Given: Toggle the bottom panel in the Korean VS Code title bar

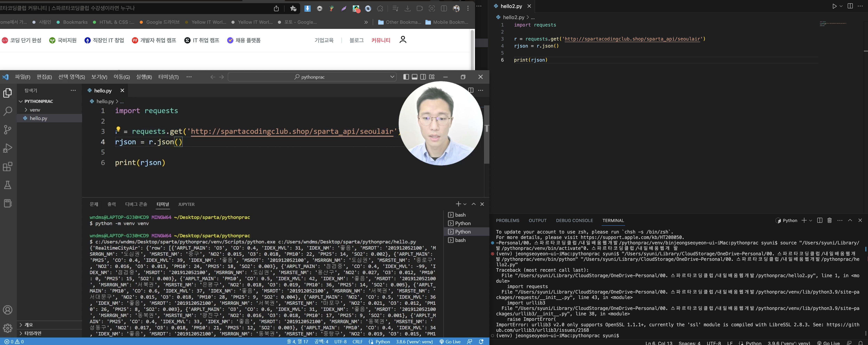Looking at the screenshot, I should [414, 77].
